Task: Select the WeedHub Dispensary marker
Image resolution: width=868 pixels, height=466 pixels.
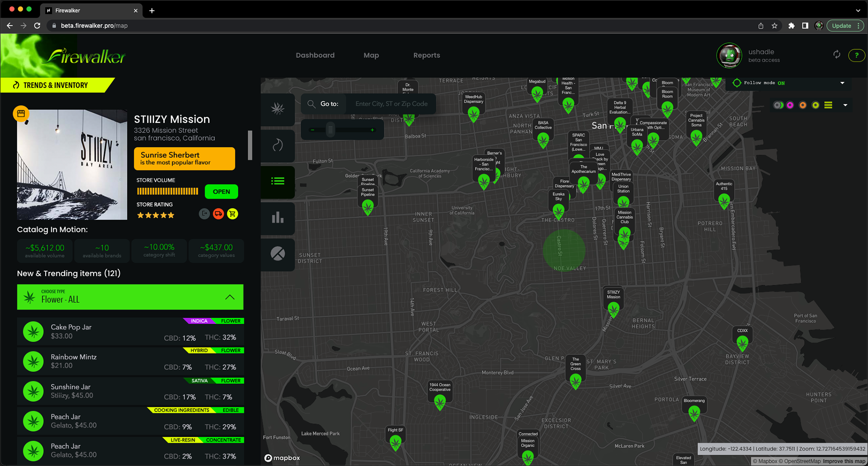Action: tap(473, 114)
